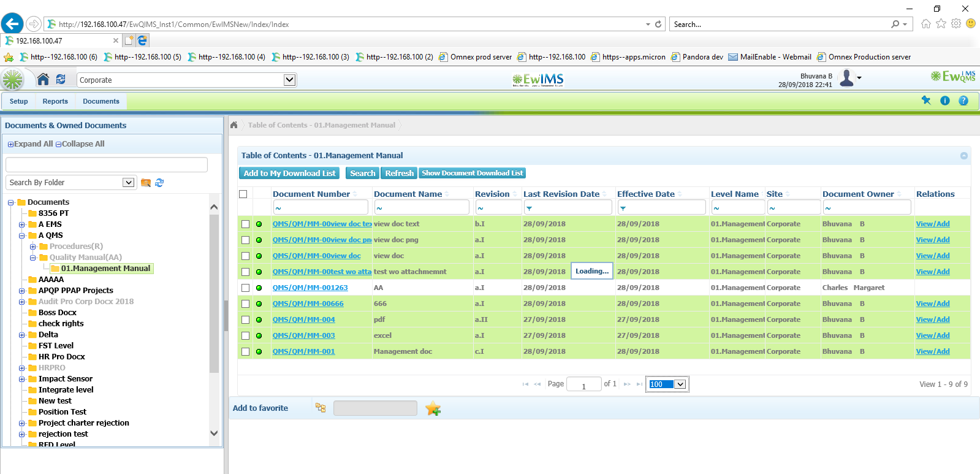Screen dimensions: 980x474
Task: Click the green snowflake logo in the top left
Action: pyautogui.click(x=12, y=80)
